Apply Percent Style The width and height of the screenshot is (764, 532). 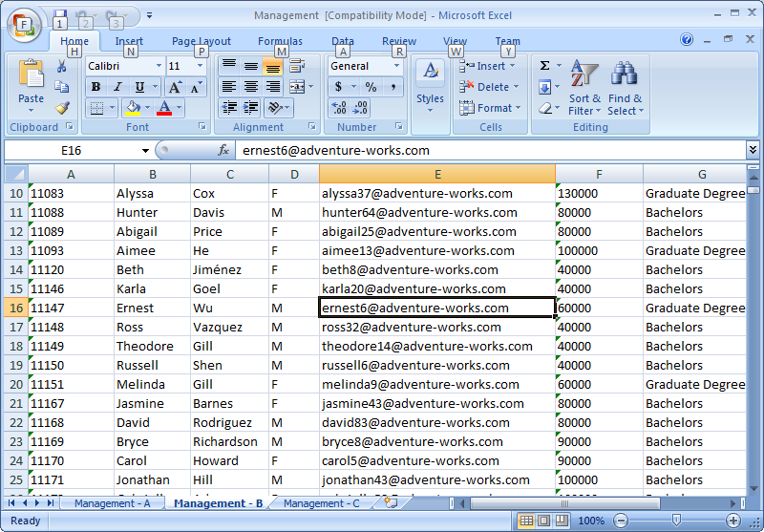(371, 87)
